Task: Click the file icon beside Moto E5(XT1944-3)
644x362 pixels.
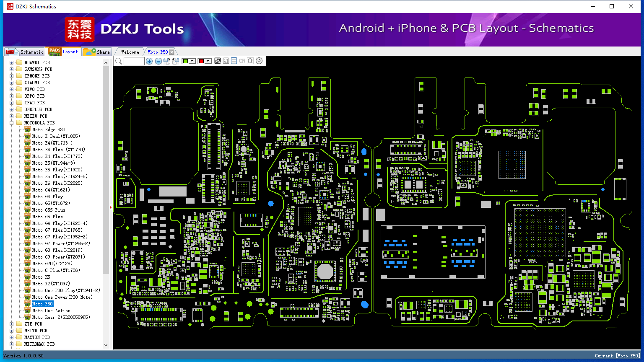Action: pyautogui.click(x=27, y=163)
